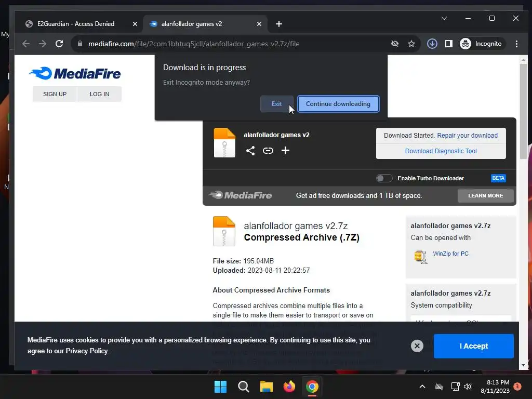The width and height of the screenshot is (532, 399).
Task: Click the LOG IN button
Action: click(x=99, y=94)
